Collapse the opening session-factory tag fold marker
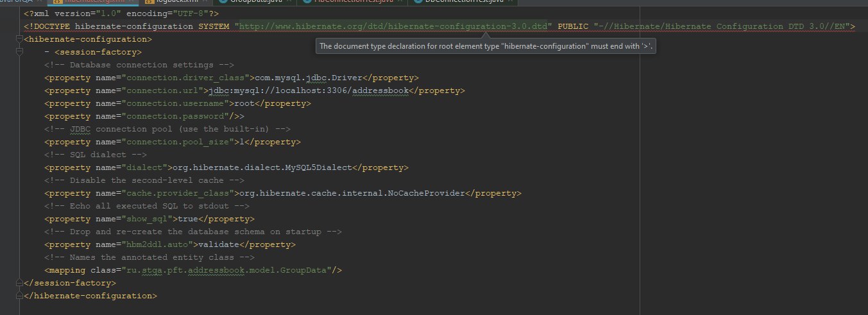 [20, 52]
